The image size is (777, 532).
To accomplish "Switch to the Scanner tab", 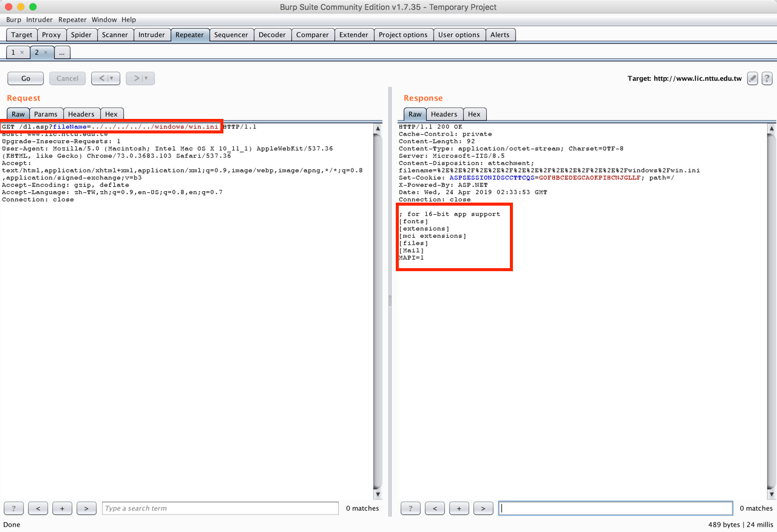I will tap(115, 35).
